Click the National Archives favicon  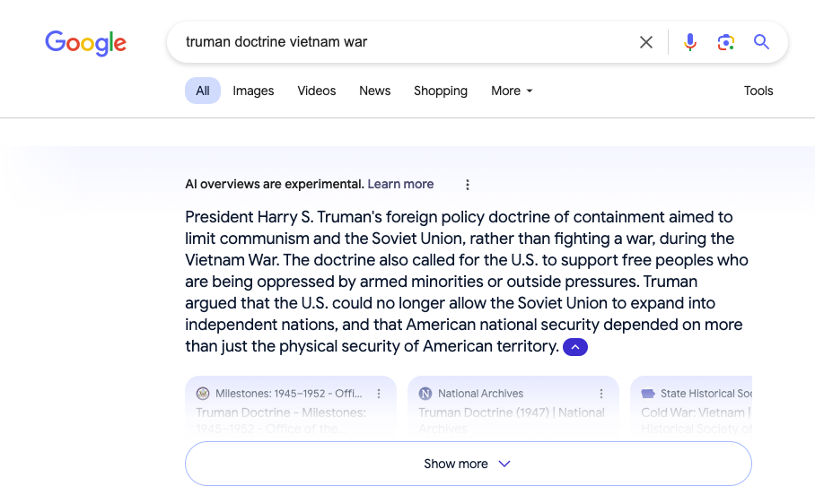(x=425, y=394)
